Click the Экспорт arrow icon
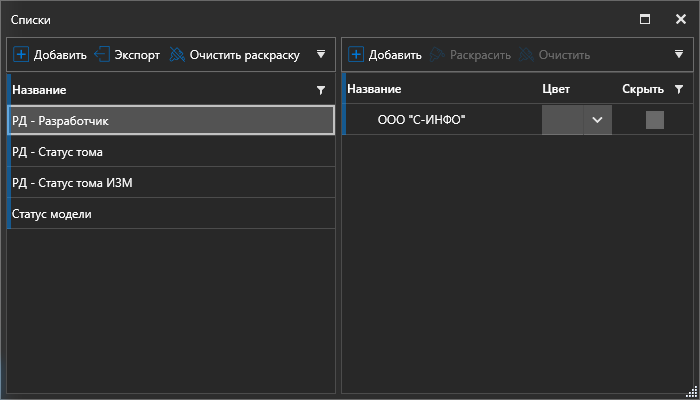 102,55
